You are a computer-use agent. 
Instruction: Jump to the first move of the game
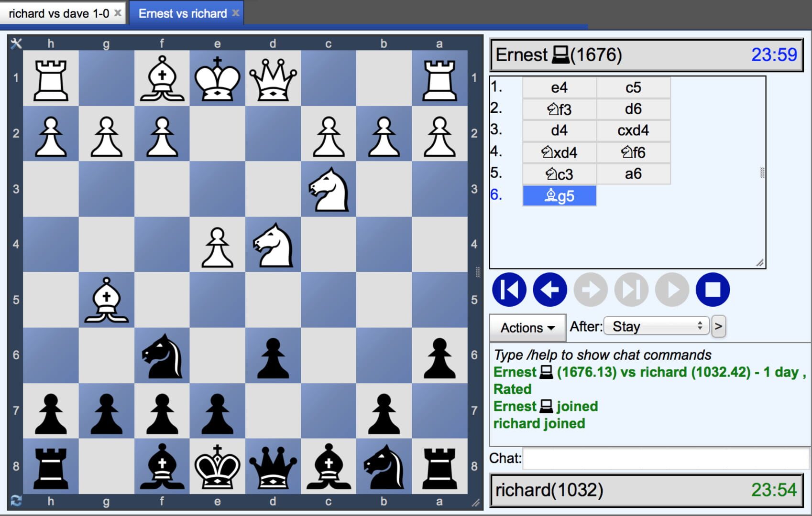click(508, 289)
